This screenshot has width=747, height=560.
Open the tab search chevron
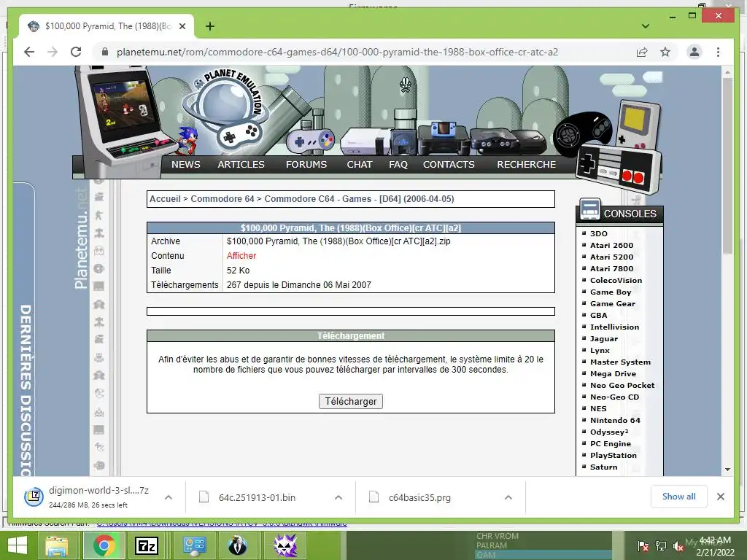click(645, 26)
